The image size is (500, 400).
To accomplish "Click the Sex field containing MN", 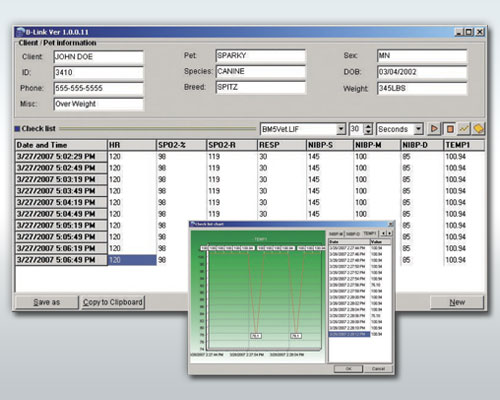I will pyautogui.click(x=422, y=56).
